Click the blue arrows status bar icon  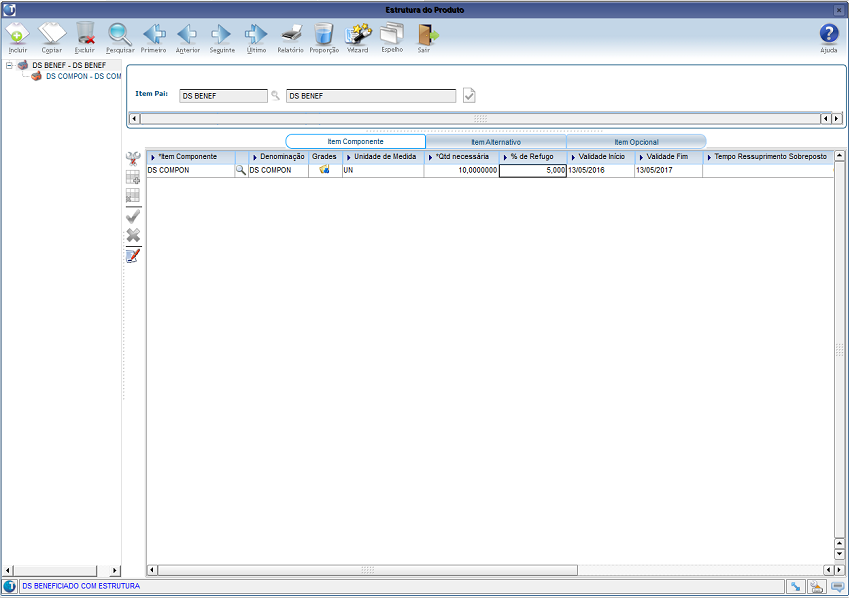click(x=795, y=587)
